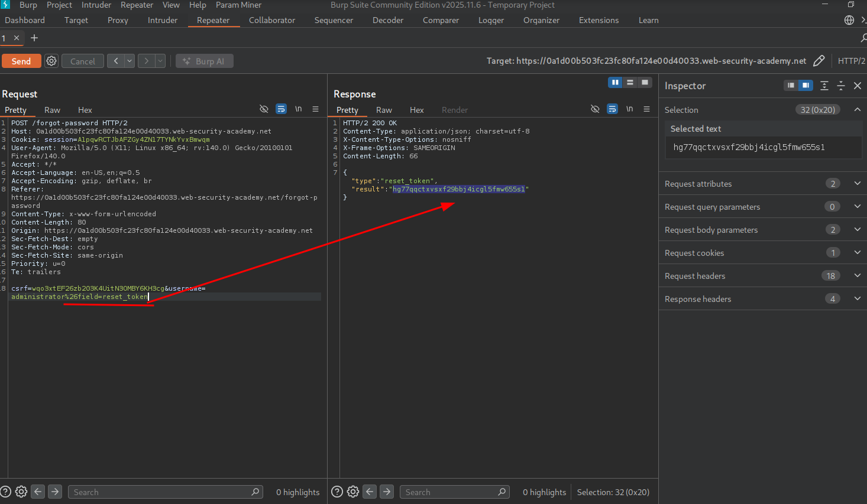Open the Request panel hamburger menu

[316, 109]
